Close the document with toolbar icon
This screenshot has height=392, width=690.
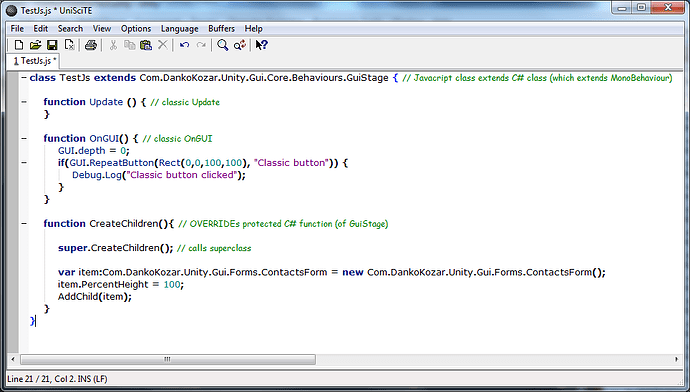pos(69,45)
